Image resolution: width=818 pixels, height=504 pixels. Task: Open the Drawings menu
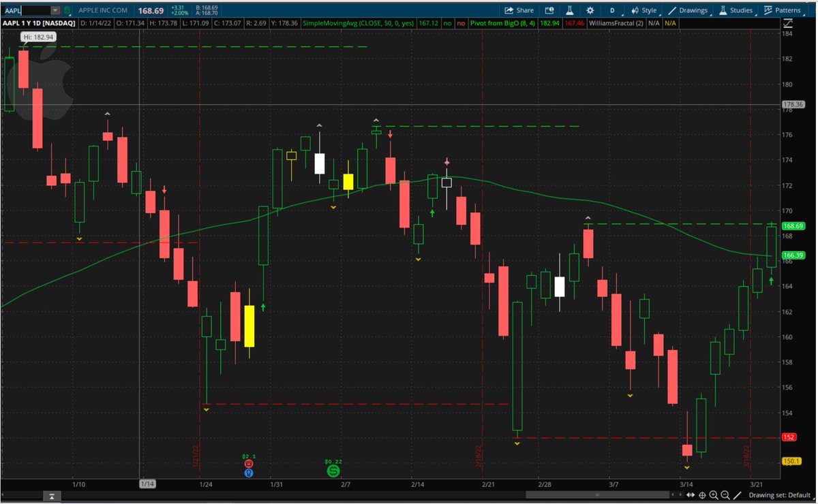(688, 10)
